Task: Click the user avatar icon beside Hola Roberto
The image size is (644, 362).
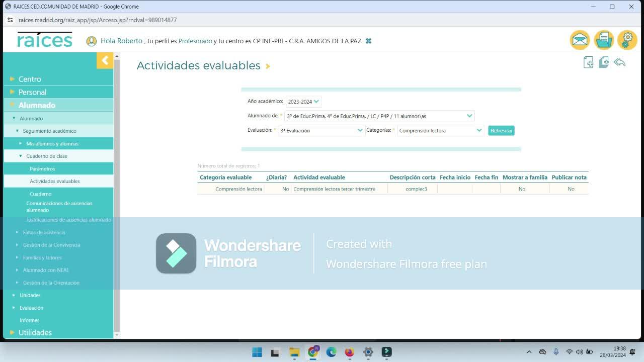Action: coord(91,41)
